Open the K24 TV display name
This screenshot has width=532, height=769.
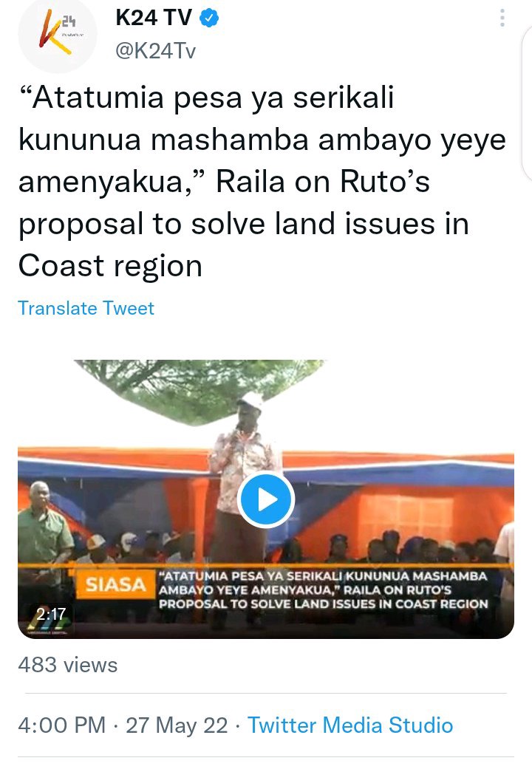coord(154,18)
